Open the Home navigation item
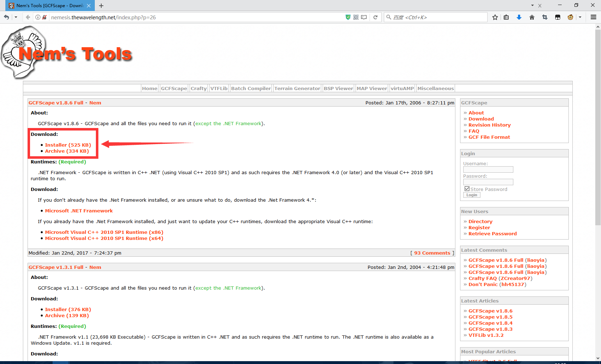This screenshot has width=601, height=364. pyautogui.click(x=150, y=88)
